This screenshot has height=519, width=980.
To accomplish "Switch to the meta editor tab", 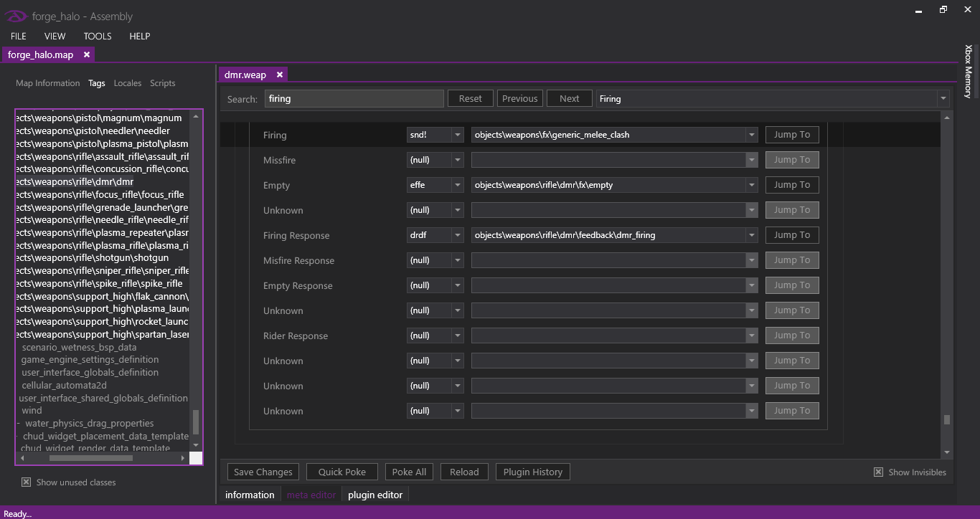I will point(311,495).
